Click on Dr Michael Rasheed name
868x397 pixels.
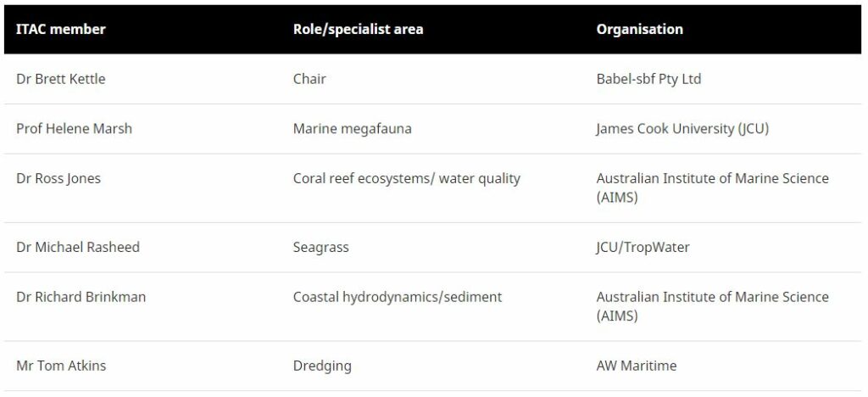tap(78, 248)
